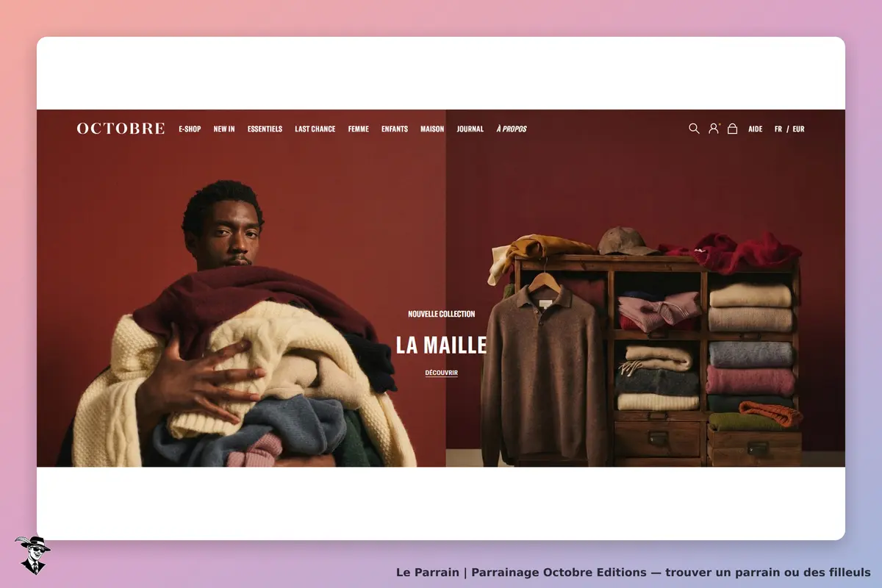Open the LAST CHANCE menu
The width and height of the screenshot is (882, 588).
(x=315, y=129)
